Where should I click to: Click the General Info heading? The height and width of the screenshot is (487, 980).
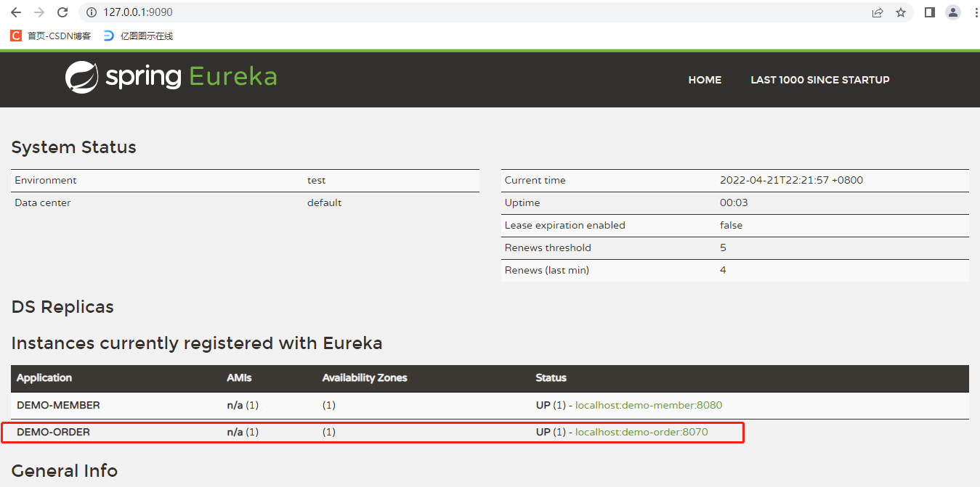[65, 471]
